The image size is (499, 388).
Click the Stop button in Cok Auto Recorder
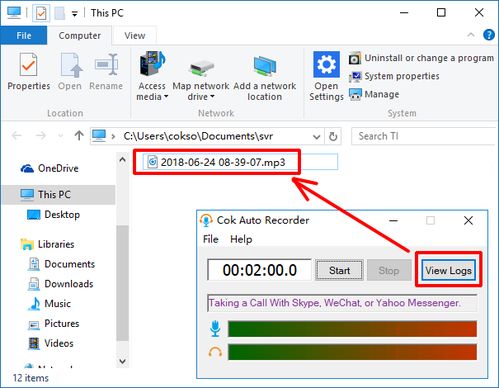coord(389,270)
